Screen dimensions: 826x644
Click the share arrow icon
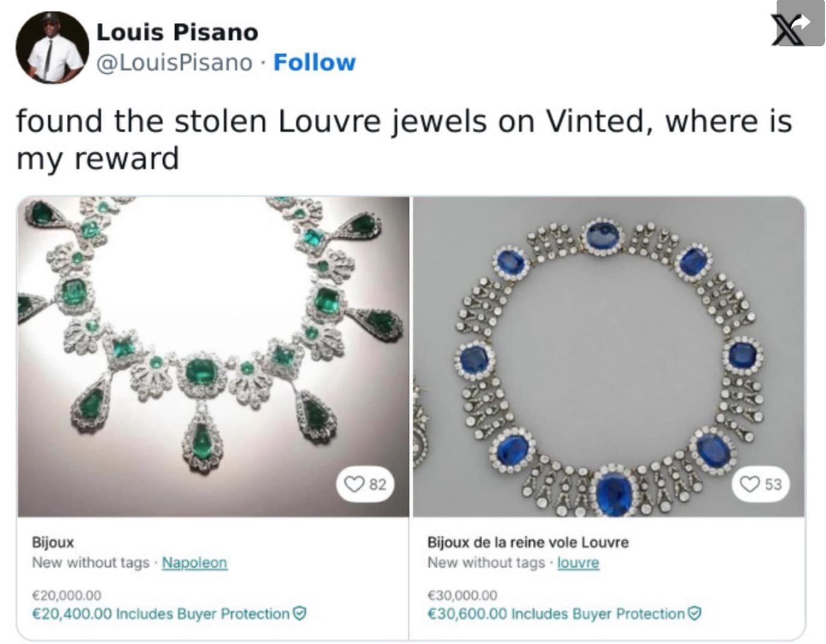tap(801, 23)
